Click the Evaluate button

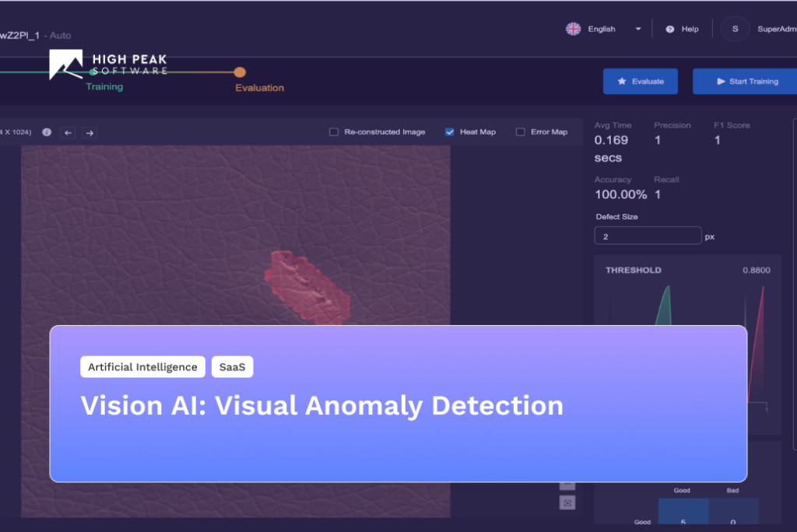click(x=641, y=81)
